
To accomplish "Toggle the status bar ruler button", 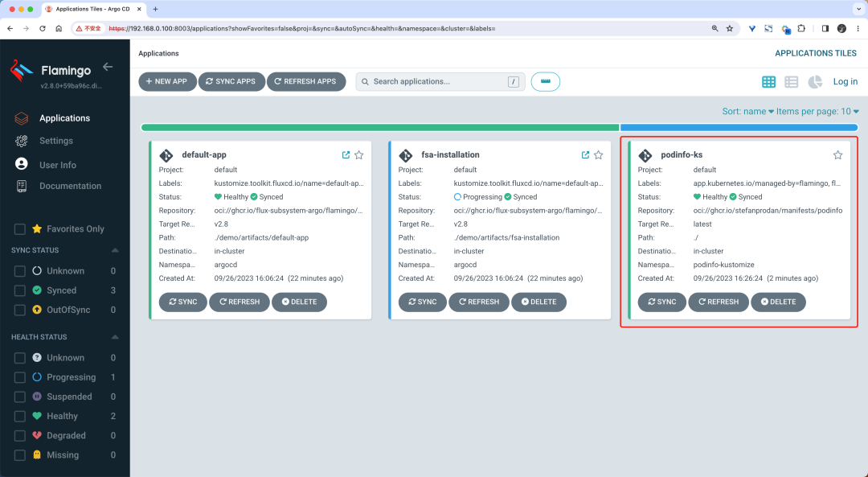I will point(545,81).
